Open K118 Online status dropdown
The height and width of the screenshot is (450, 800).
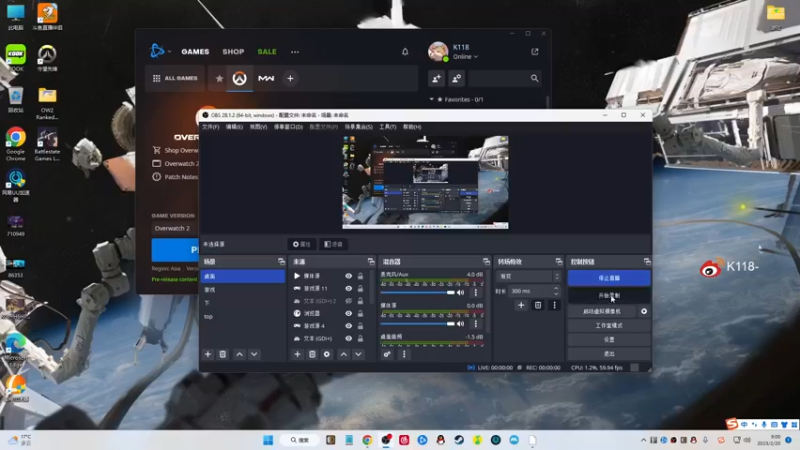[x=465, y=57]
